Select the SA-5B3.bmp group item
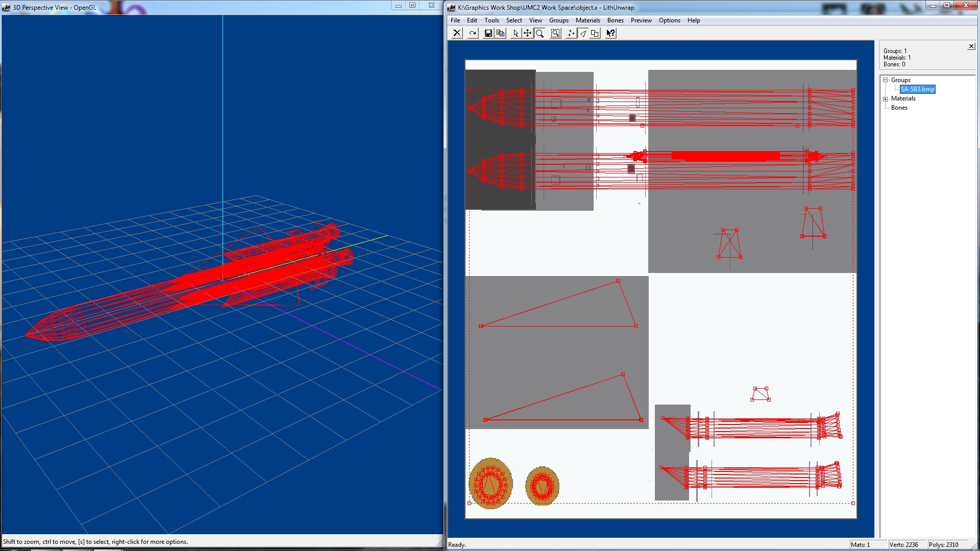This screenshot has height=551, width=980. (917, 89)
